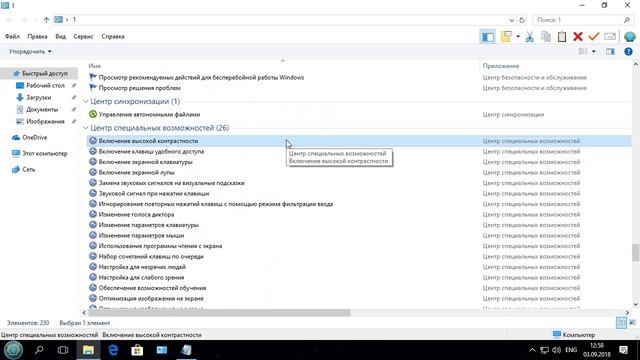Image resolution: width=640 pixels, height=360 pixels.
Task: Open the Справка menu
Action: click(113, 36)
